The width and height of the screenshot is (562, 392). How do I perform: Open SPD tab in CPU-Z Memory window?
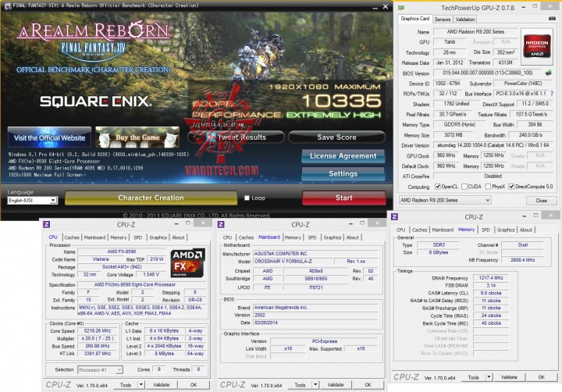click(486, 230)
